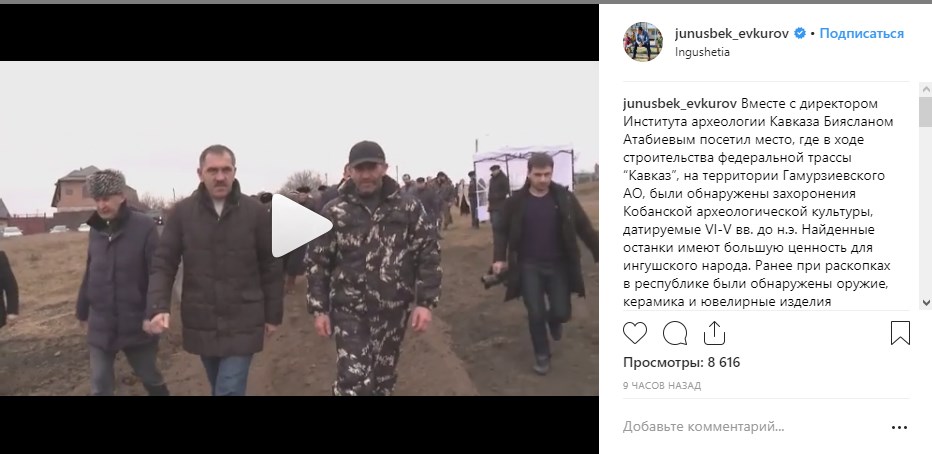
Task: Focus the Добавьте комментарий comment field
Action: pos(751,427)
